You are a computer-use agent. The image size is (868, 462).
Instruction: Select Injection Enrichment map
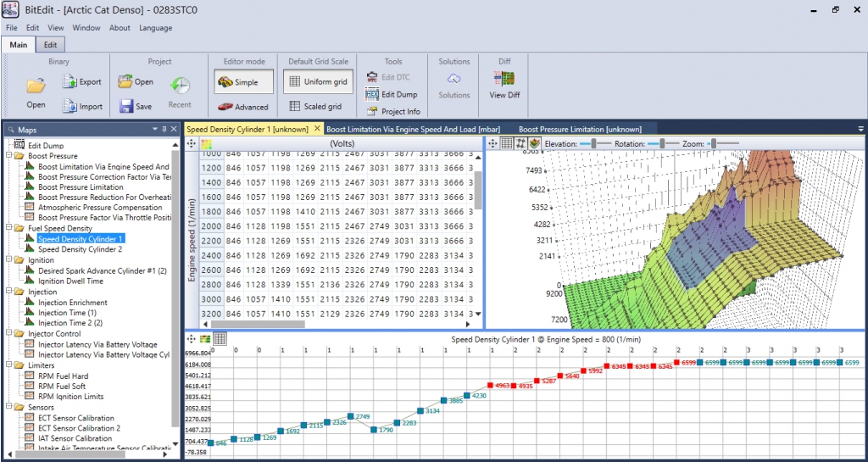(73, 303)
